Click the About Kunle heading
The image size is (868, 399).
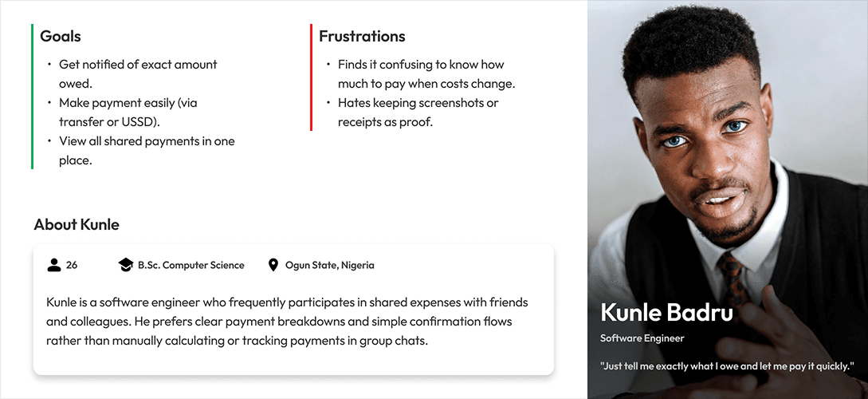point(77,224)
